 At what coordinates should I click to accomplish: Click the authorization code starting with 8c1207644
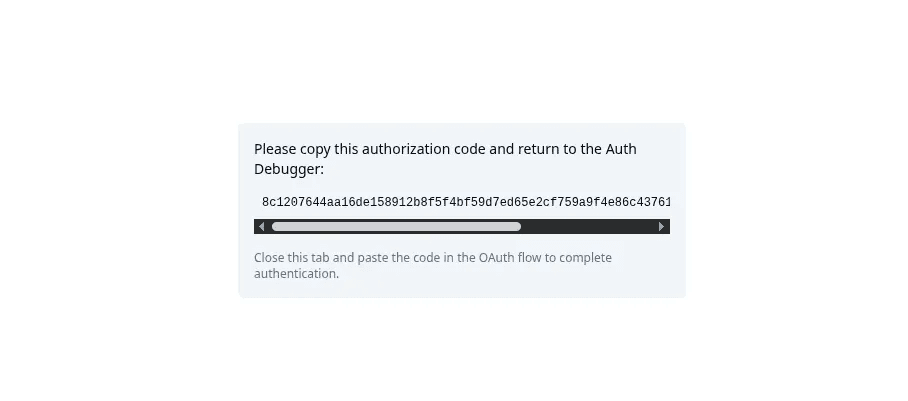pos(300,203)
